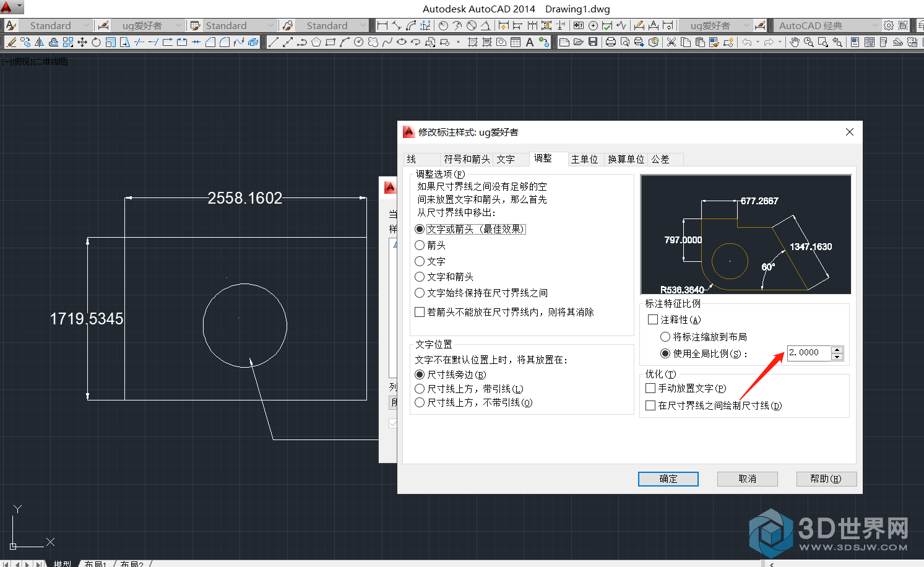Select the Erase tool in Modify toolbar
The height and width of the screenshot is (567, 924).
(11, 42)
